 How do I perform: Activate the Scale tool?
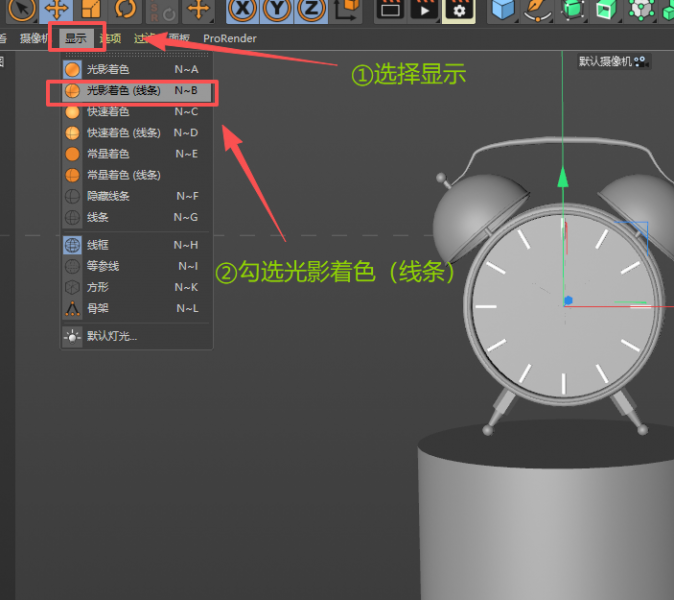click(x=91, y=9)
